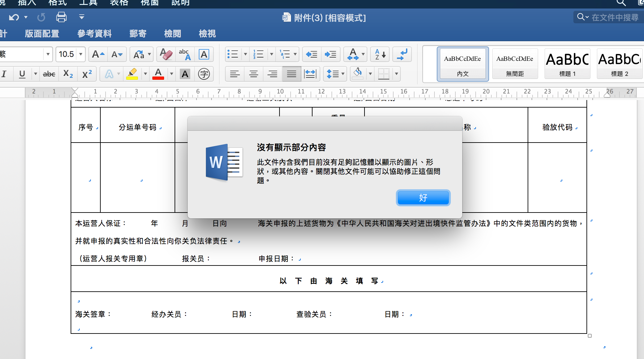Click the print icon

(x=61, y=17)
